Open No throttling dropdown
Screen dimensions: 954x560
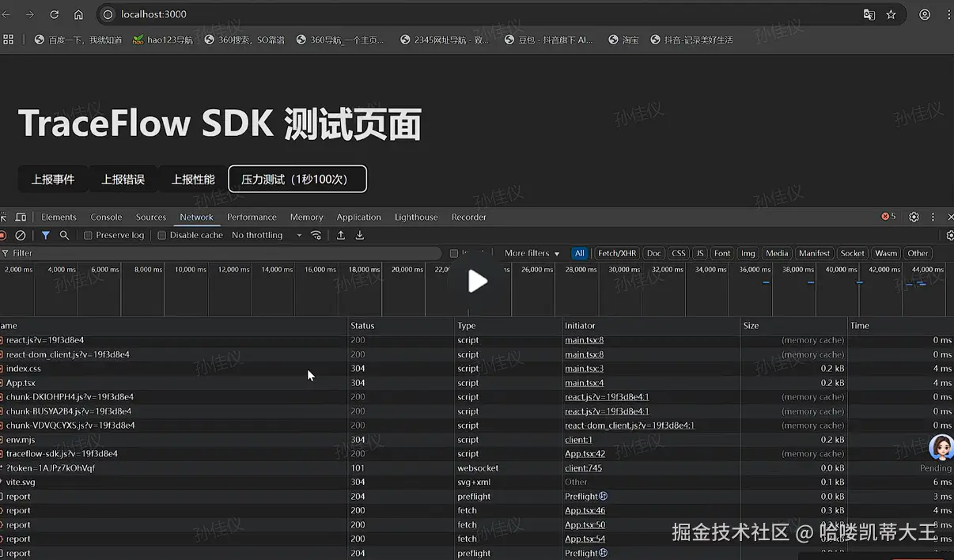coord(267,236)
